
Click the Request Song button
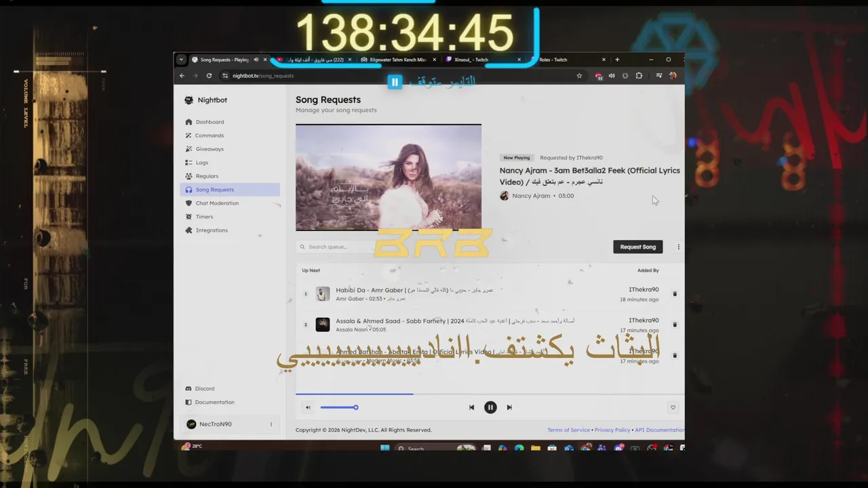(x=638, y=247)
